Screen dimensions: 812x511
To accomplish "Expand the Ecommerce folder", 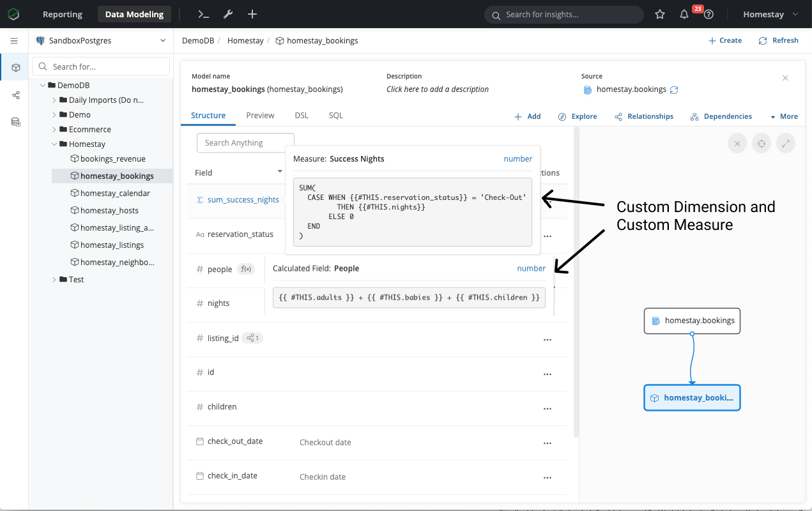I will click(54, 130).
